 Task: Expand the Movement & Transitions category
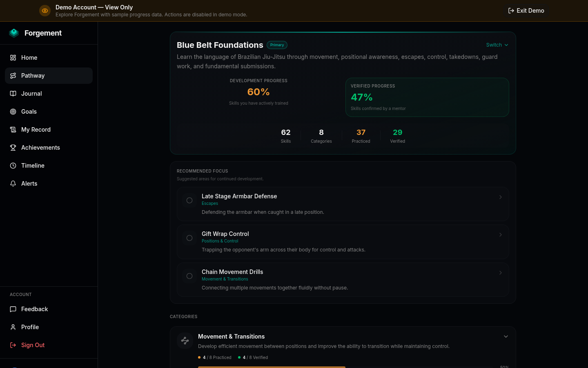(506, 337)
